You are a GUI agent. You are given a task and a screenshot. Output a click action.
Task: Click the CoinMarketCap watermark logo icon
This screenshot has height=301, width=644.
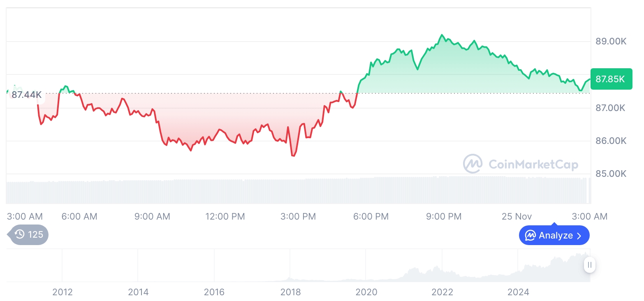click(473, 164)
